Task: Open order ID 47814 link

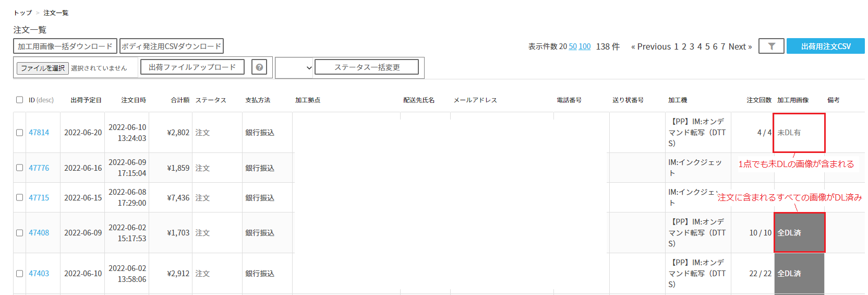Action: click(39, 133)
